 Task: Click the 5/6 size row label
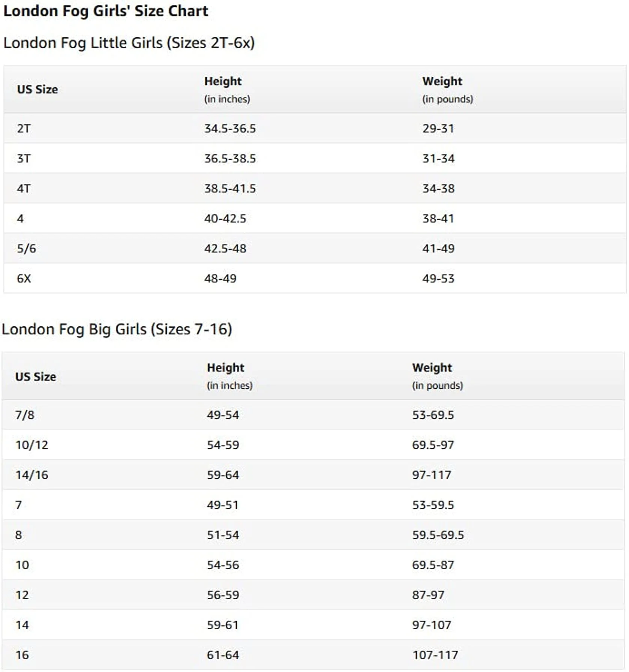[27, 248]
